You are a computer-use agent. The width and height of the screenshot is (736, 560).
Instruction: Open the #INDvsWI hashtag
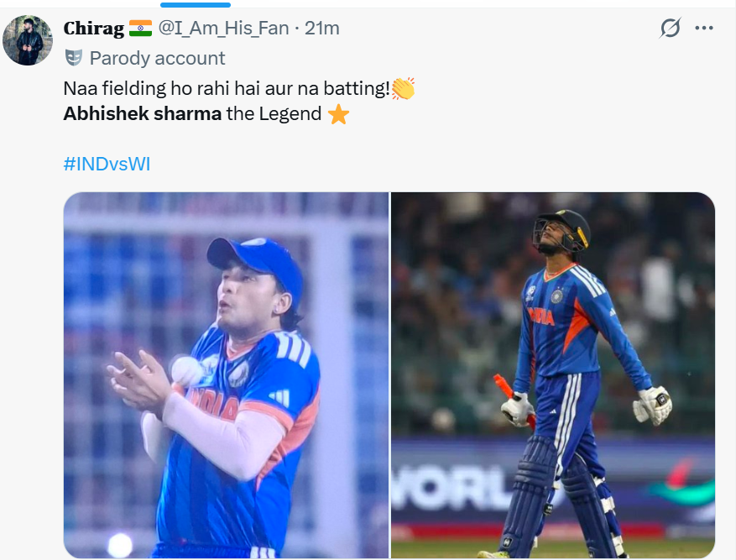(x=107, y=164)
